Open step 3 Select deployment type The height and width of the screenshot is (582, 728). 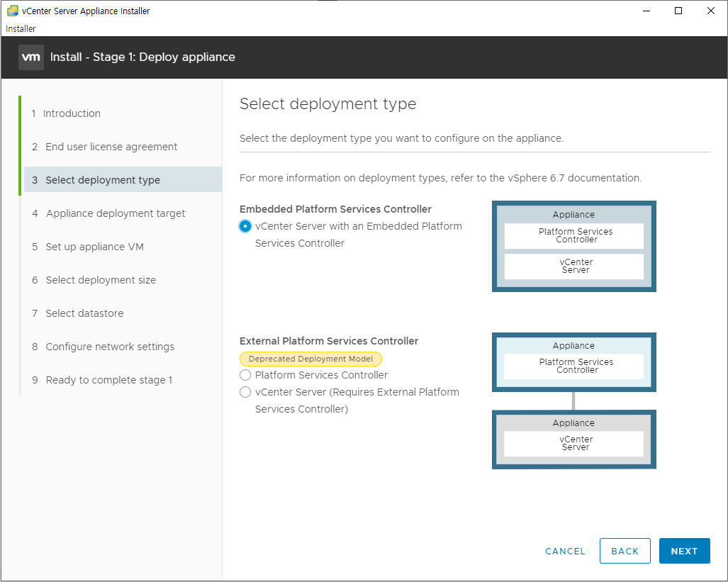[123, 180]
